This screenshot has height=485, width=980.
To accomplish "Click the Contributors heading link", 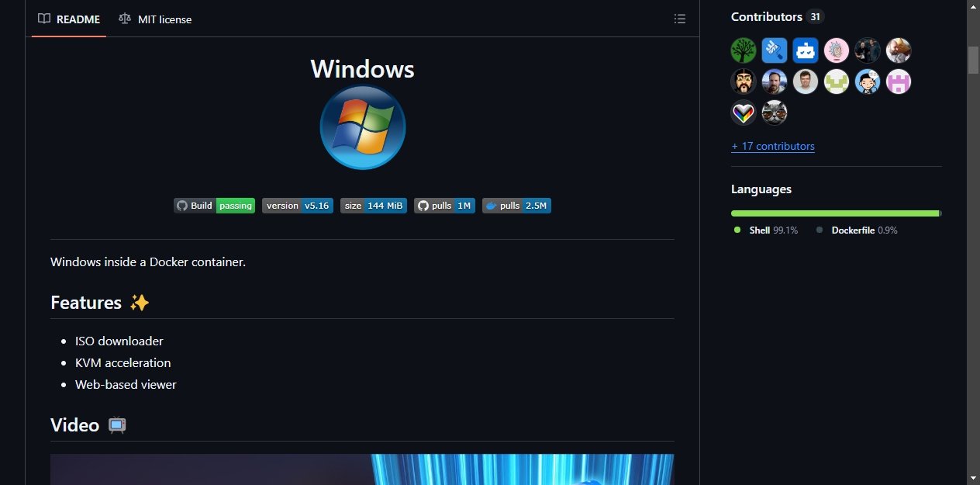I will (767, 16).
